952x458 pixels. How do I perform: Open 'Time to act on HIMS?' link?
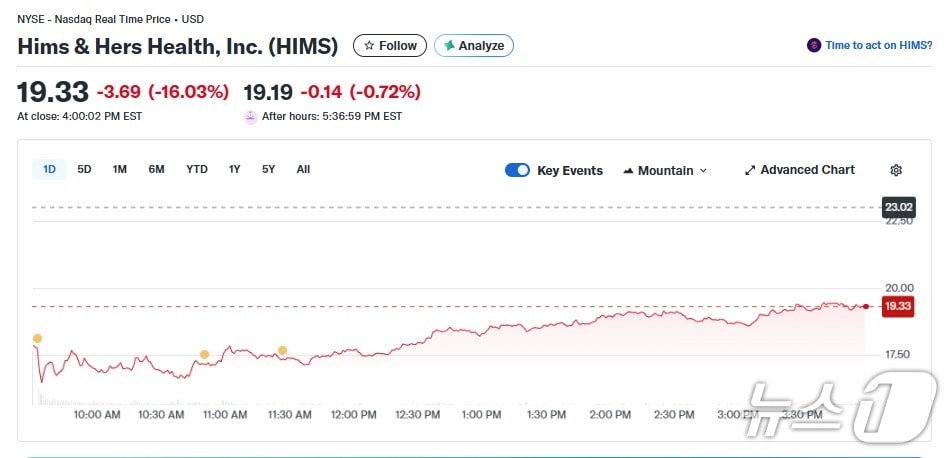(x=878, y=46)
